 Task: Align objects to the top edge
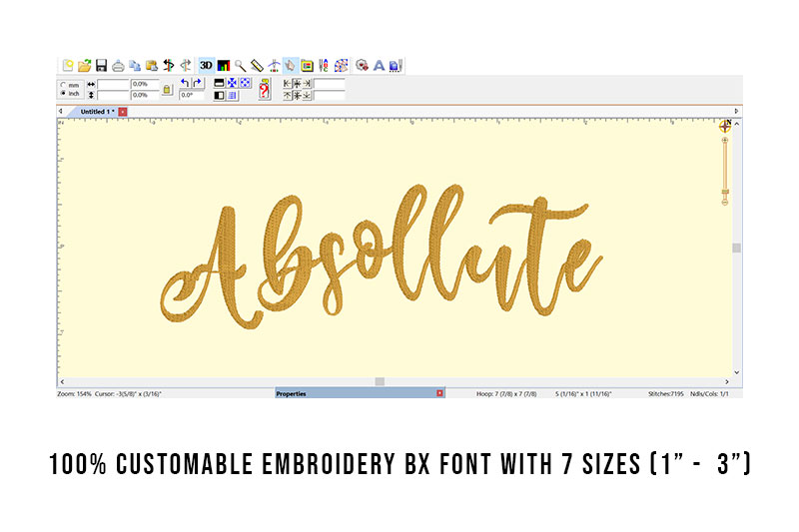(x=288, y=95)
